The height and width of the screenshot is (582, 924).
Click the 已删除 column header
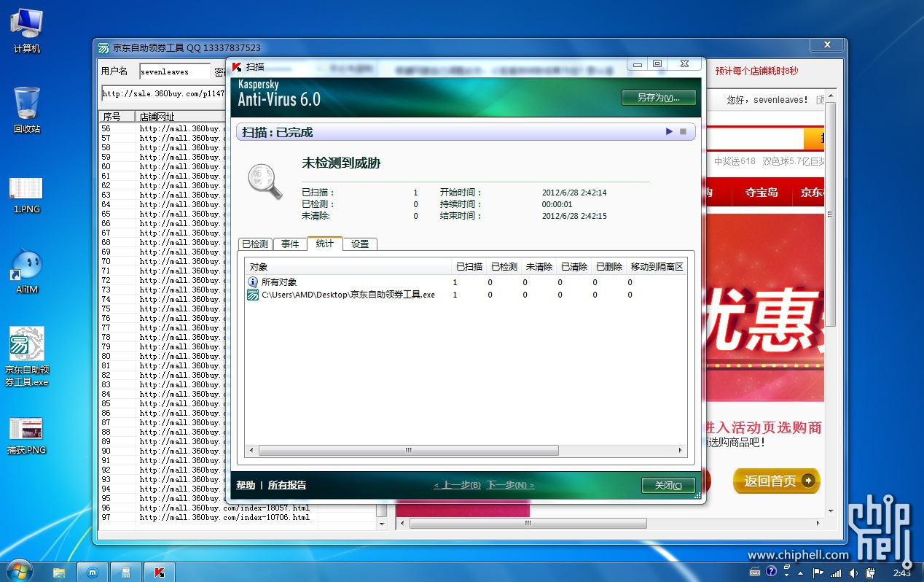(x=608, y=266)
